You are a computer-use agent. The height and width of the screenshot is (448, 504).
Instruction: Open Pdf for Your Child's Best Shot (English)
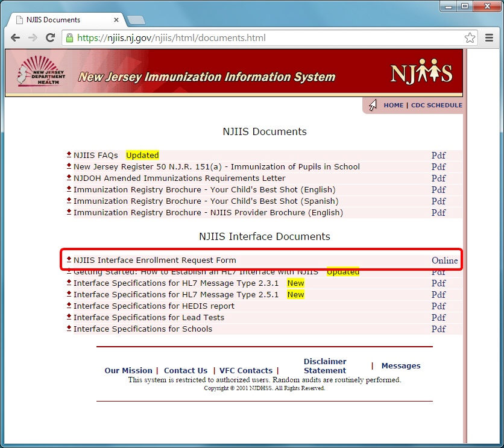coord(438,189)
